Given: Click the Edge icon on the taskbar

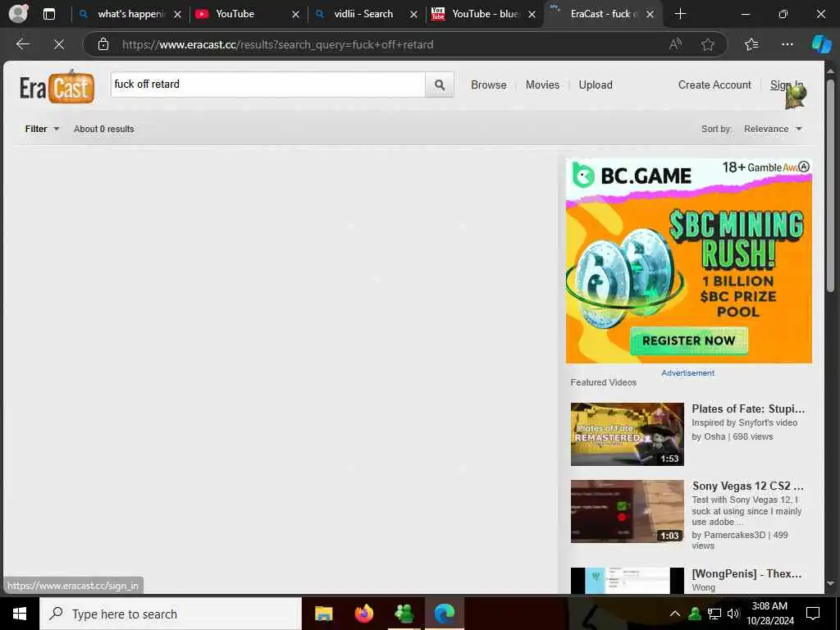Looking at the screenshot, I should pyautogui.click(x=444, y=614).
